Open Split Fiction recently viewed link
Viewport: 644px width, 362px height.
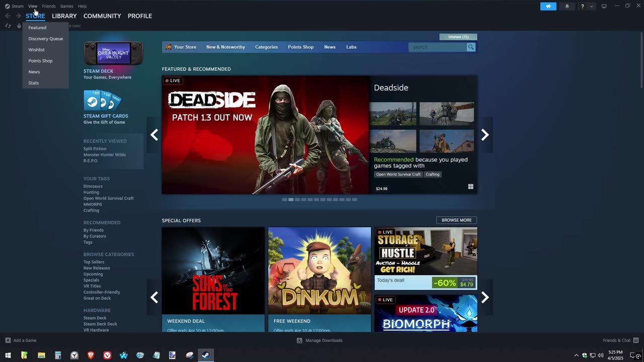point(95,149)
